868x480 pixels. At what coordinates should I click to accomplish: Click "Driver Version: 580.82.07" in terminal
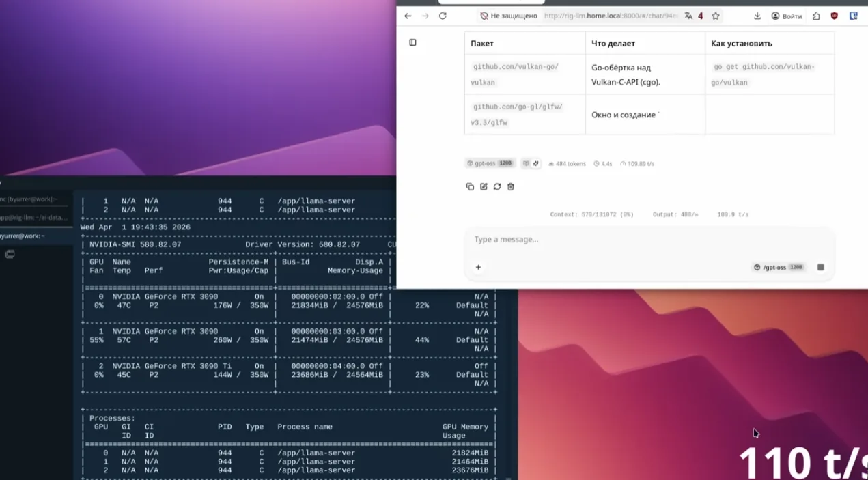pos(302,244)
